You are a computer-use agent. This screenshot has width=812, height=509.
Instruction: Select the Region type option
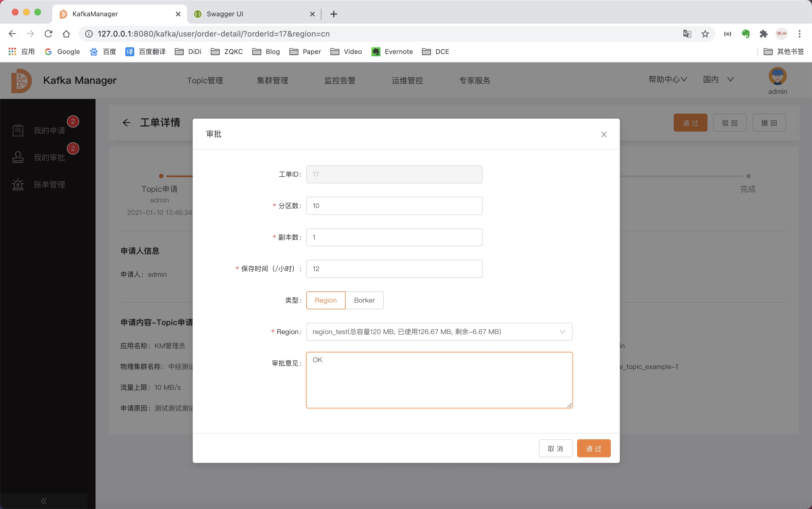pos(326,300)
